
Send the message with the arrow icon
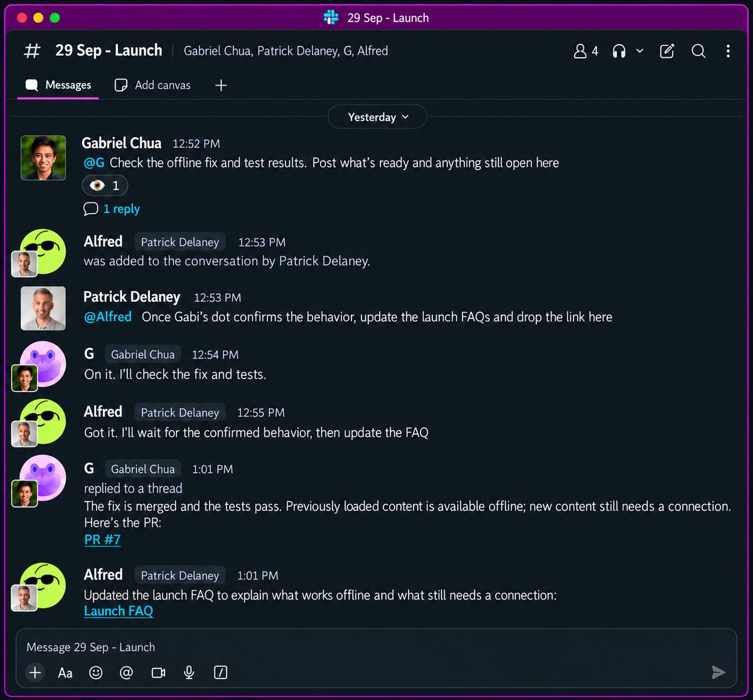click(718, 672)
